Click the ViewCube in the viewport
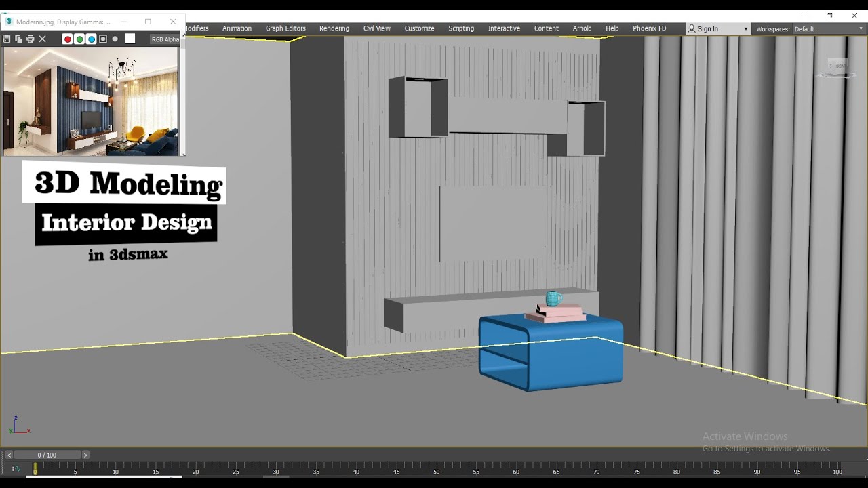Viewport: 868px width, 488px height. tap(837, 67)
